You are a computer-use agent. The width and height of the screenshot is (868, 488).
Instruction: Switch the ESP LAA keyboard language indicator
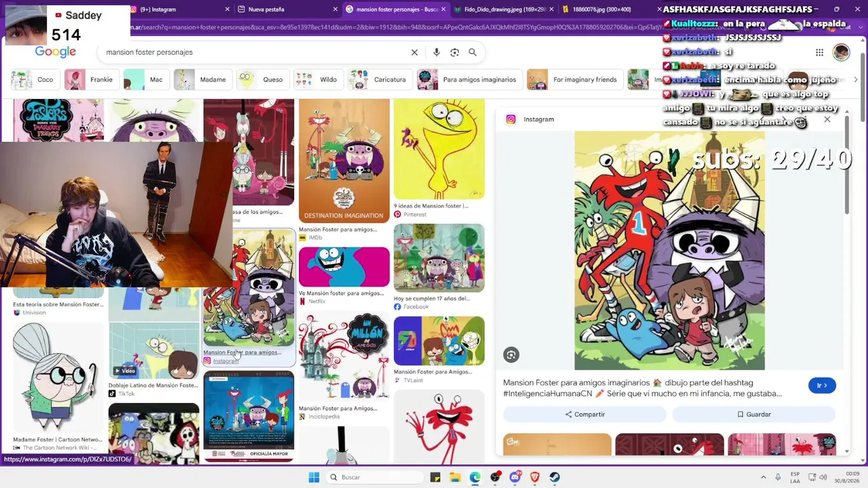795,477
